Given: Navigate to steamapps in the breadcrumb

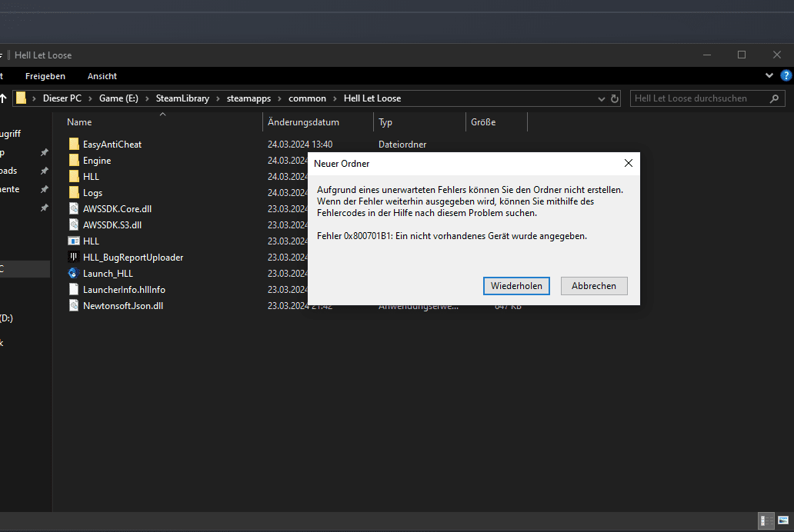Looking at the screenshot, I should click(249, 98).
